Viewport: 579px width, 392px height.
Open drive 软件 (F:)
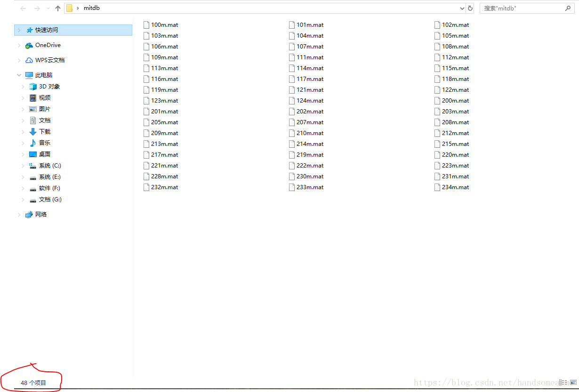click(x=49, y=188)
